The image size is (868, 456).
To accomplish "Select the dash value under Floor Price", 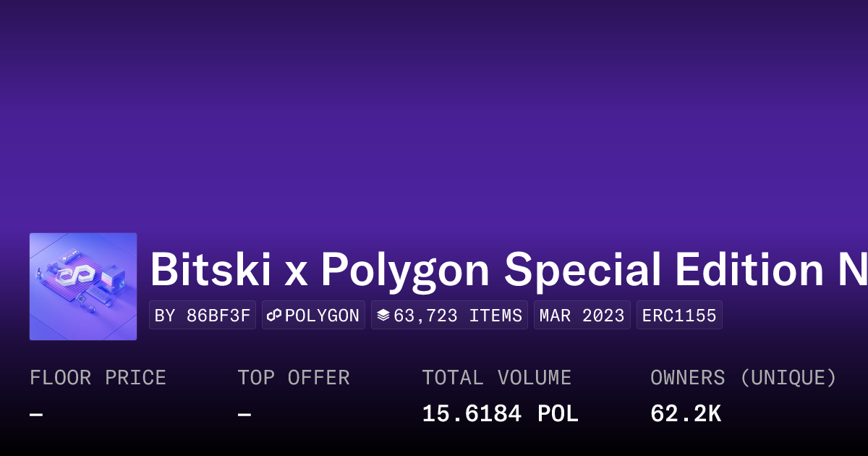I will click(36, 415).
